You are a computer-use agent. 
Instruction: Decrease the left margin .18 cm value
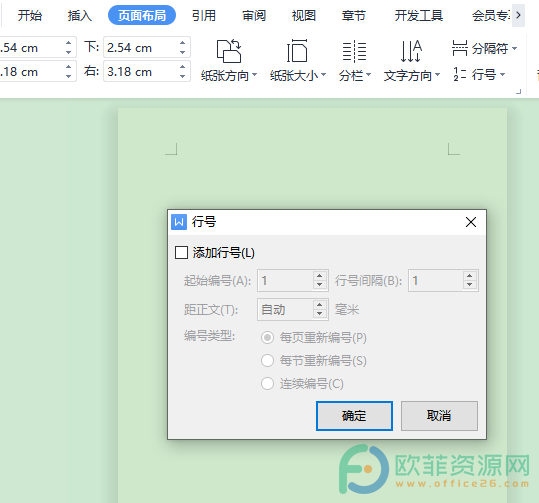[x=68, y=76]
